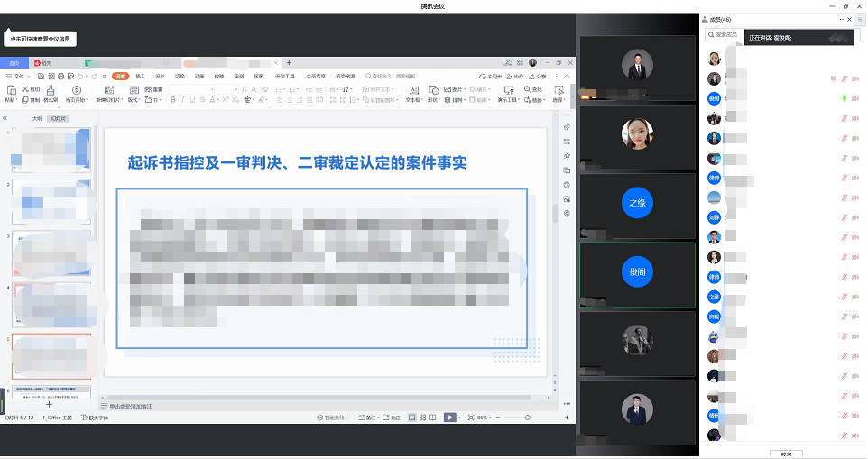Open the font name combo box
This screenshot has height=459, width=868.
(191, 89)
